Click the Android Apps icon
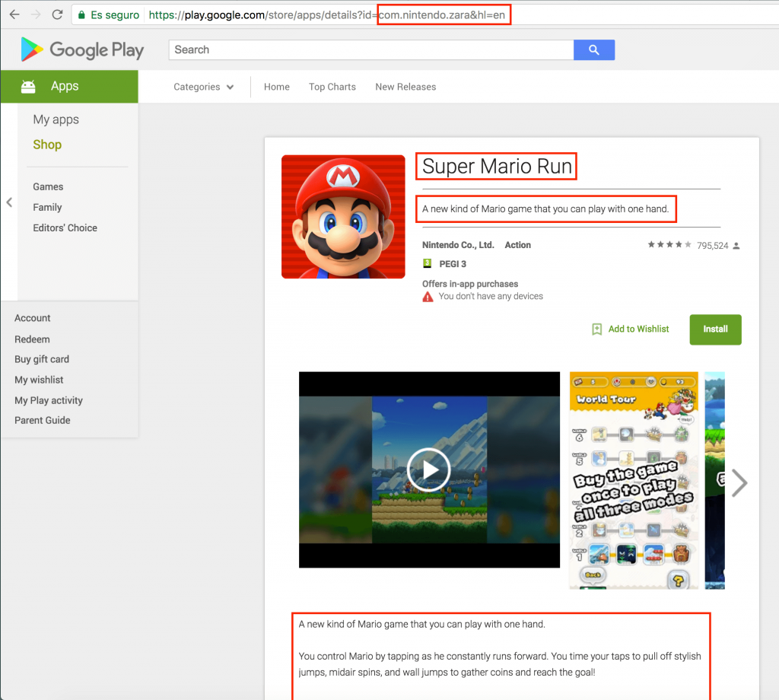The image size is (779, 700). (28, 87)
